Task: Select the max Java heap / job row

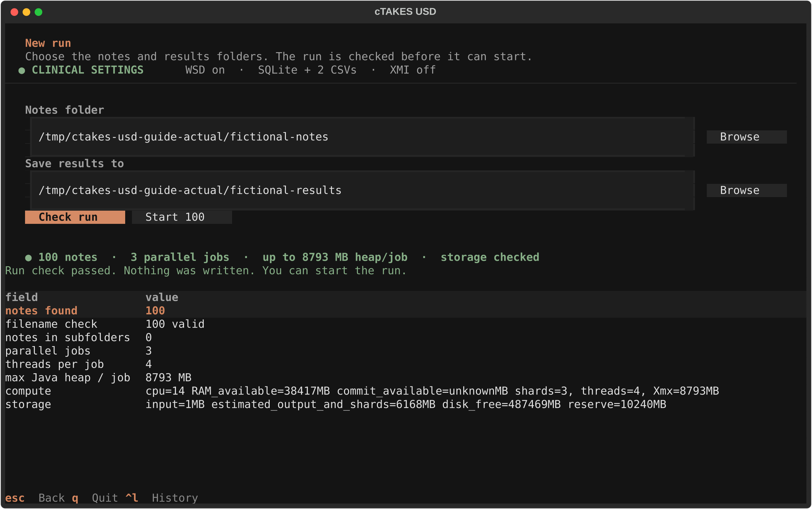Action: 406,378
